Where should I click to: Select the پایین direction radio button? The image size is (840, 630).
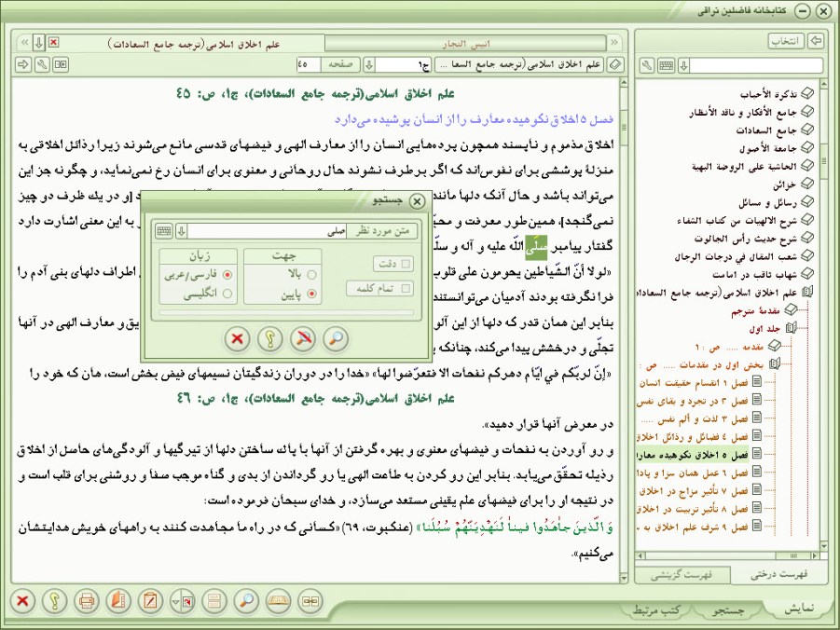point(311,294)
